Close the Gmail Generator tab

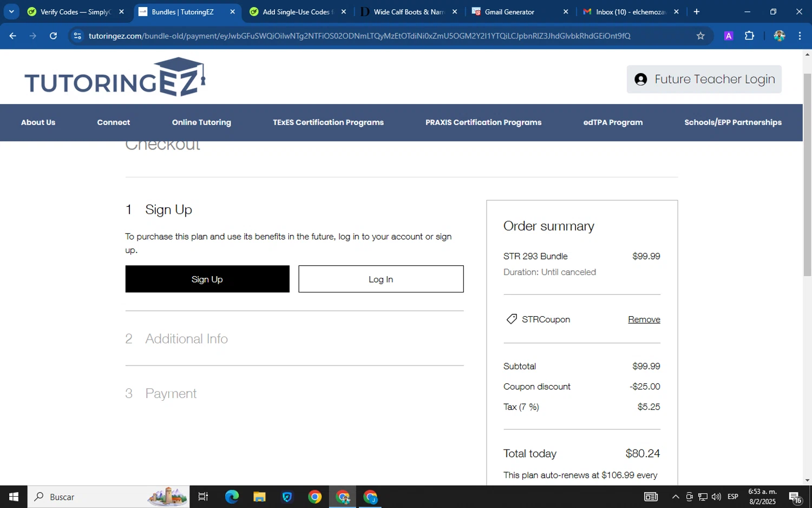(x=566, y=11)
